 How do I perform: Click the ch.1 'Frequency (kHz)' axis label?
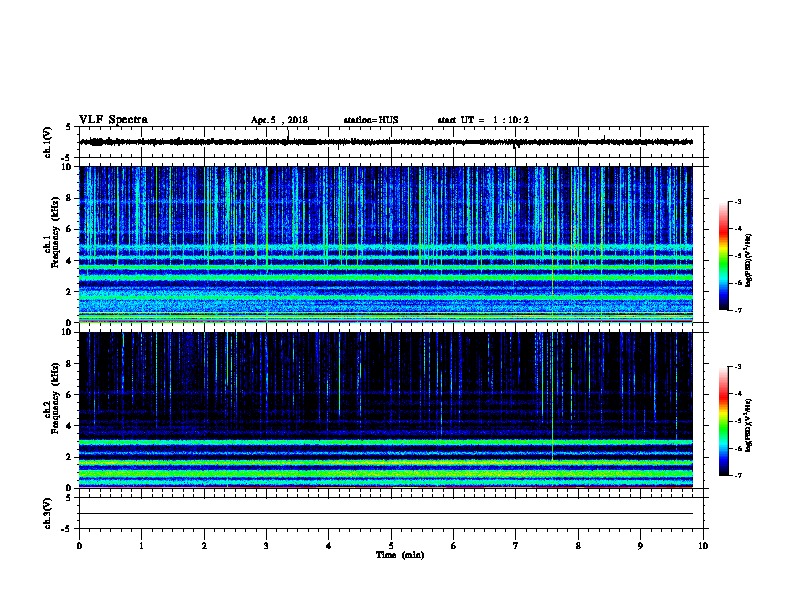[55, 232]
